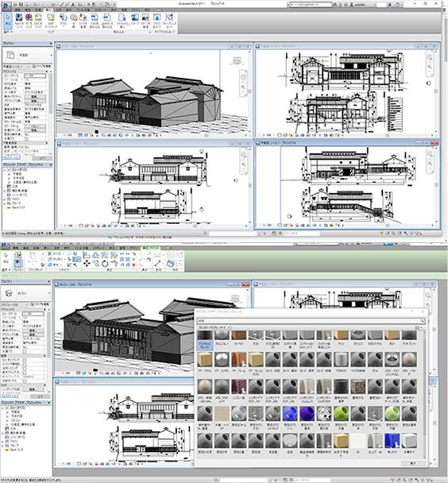The height and width of the screenshot is (483, 448).
Task: Tick second checkbox under lower Properties extents section
Action: [x=25, y=364]
